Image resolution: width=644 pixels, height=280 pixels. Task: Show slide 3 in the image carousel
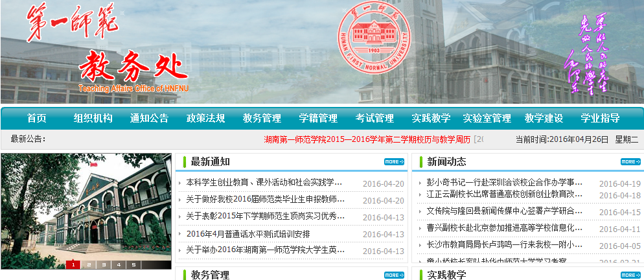(104, 265)
